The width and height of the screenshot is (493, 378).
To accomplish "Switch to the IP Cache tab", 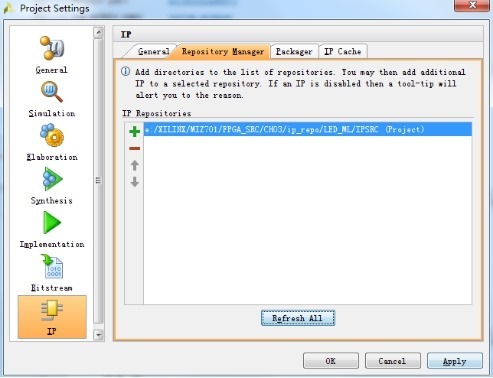I will (343, 52).
